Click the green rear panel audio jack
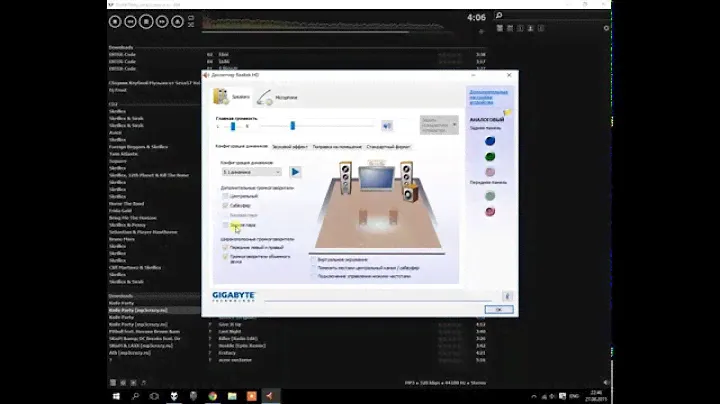This screenshot has height=404, width=720. 490,156
